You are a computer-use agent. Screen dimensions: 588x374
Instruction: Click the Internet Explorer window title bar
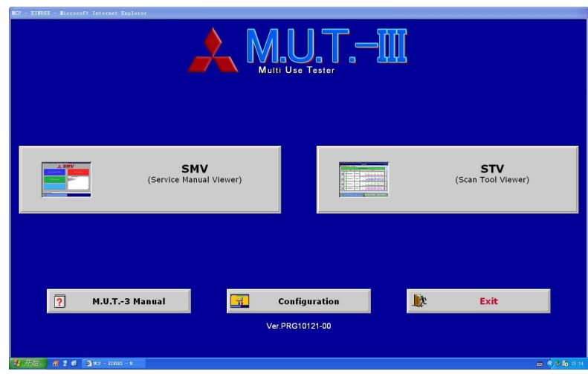tap(299, 13)
